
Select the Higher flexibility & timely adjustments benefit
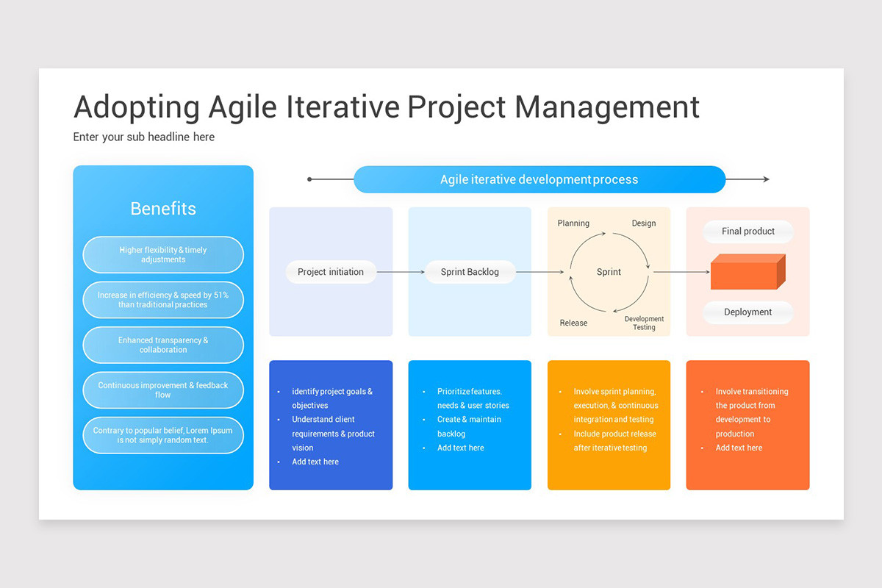(x=162, y=254)
